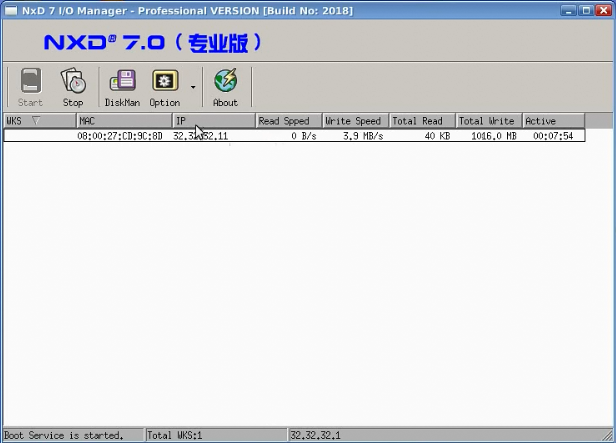The width and height of the screenshot is (616, 443).
Task: Click the Read Spped column header
Action: tap(289, 121)
